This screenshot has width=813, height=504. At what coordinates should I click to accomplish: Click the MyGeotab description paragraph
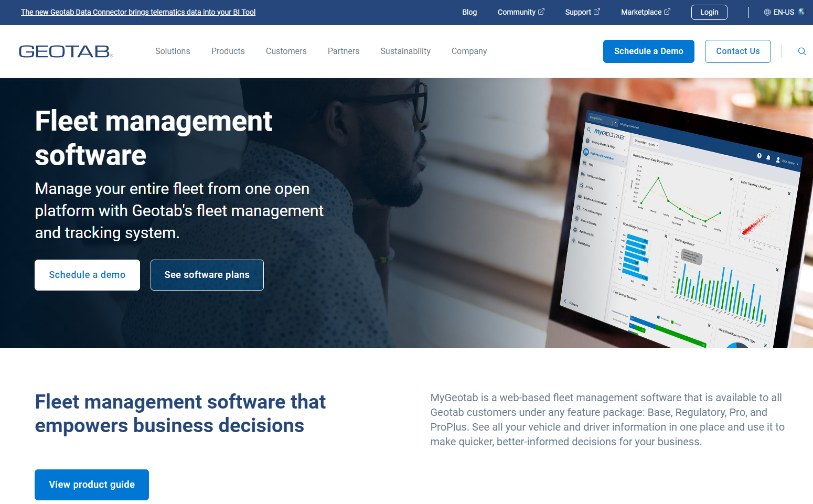pos(607,420)
